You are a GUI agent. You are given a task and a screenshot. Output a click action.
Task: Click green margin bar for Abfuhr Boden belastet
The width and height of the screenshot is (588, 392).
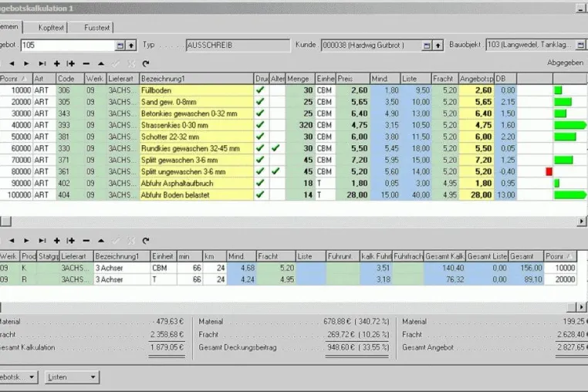[x=570, y=194]
